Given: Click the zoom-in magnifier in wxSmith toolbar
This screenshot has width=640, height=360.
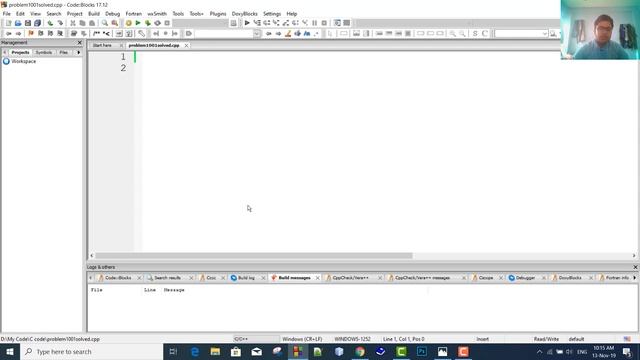Looking at the screenshot, I should (x=453, y=33).
